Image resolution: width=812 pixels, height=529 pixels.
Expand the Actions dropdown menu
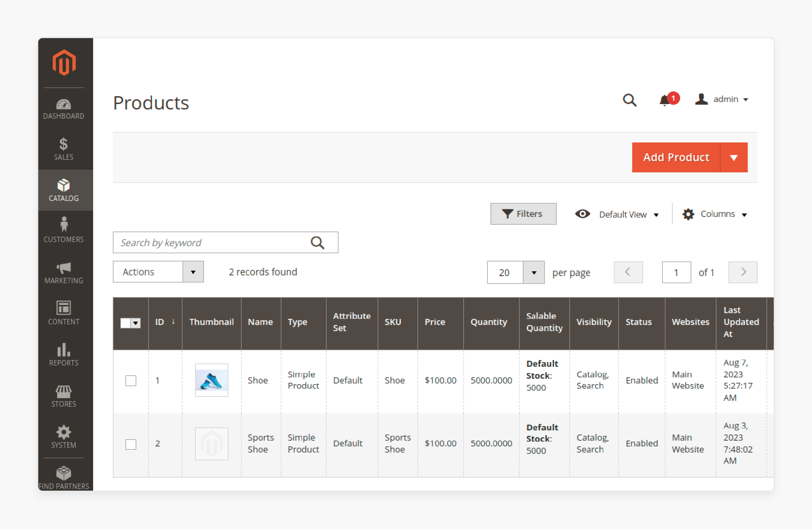[x=193, y=272]
